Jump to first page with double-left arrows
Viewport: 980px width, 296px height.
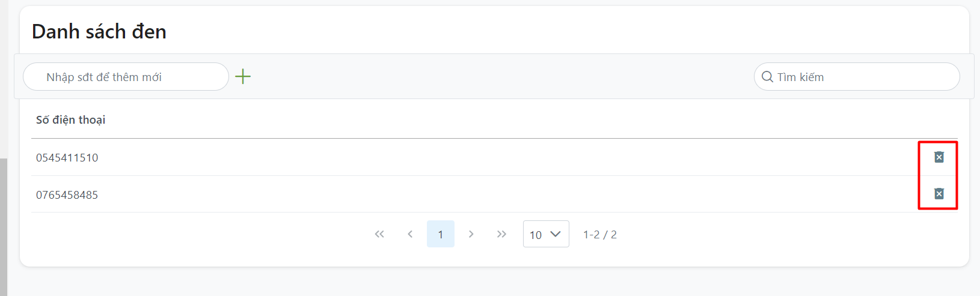pos(379,234)
